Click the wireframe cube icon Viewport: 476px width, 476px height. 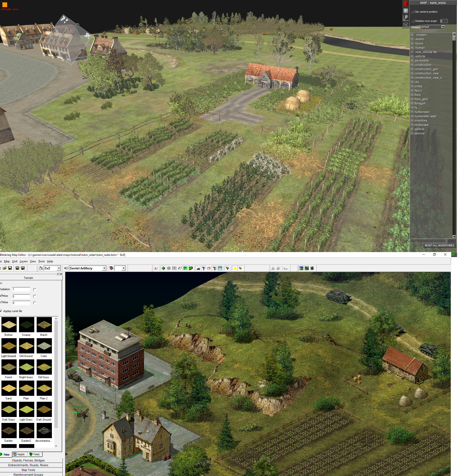pos(406,25)
